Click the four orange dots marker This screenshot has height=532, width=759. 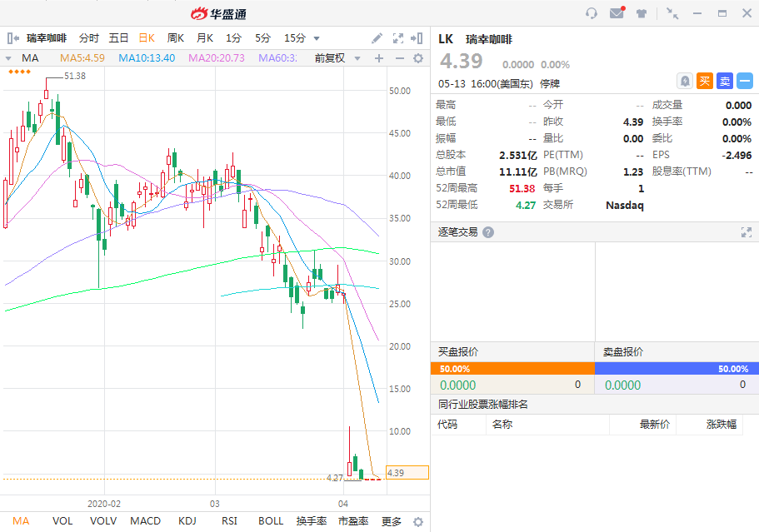[x=20, y=72]
